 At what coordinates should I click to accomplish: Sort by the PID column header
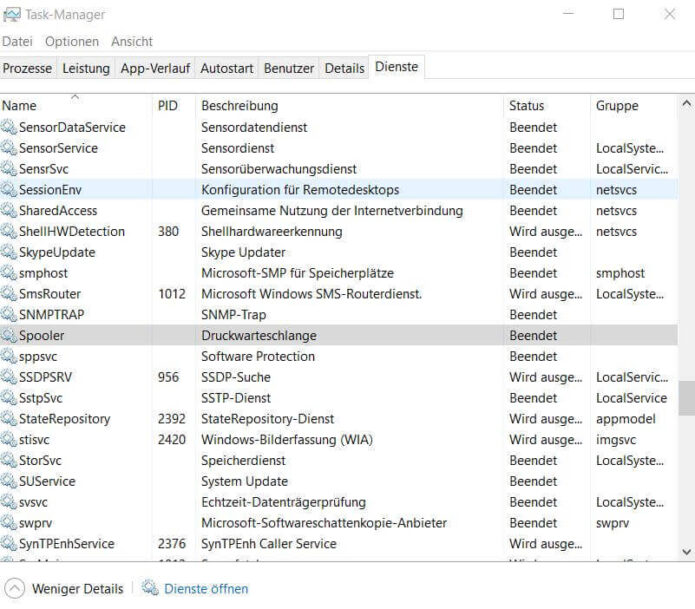168,106
